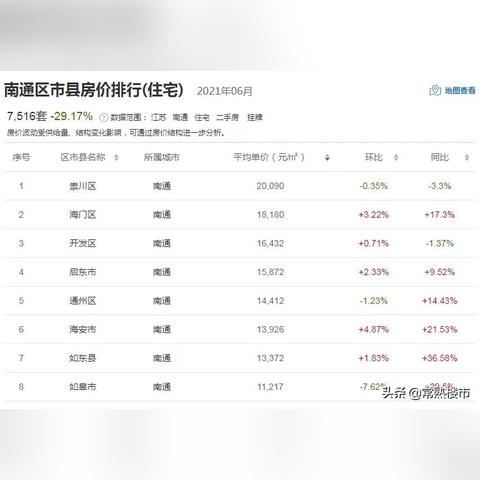The image size is (480, 480).
Task: Click price value 11,217
Action: [x=270, y=387]
